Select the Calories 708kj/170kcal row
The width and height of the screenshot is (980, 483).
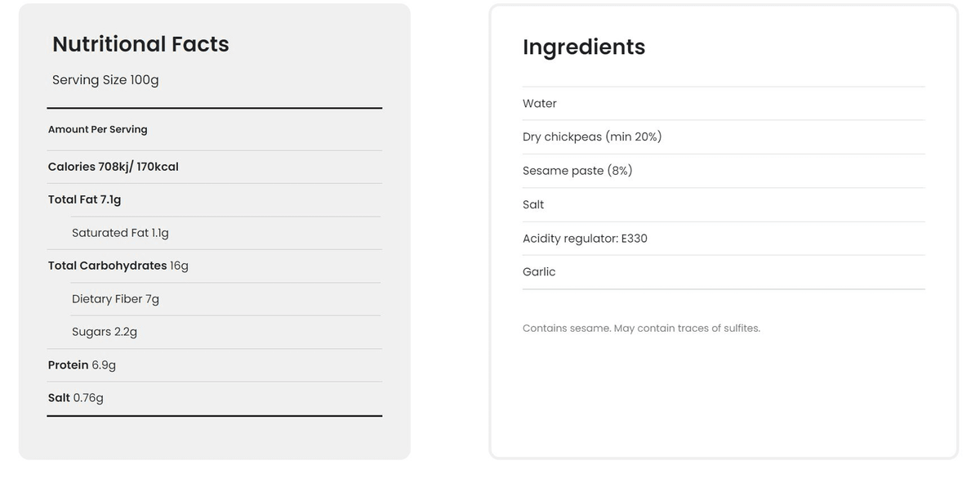click(214, 167)
